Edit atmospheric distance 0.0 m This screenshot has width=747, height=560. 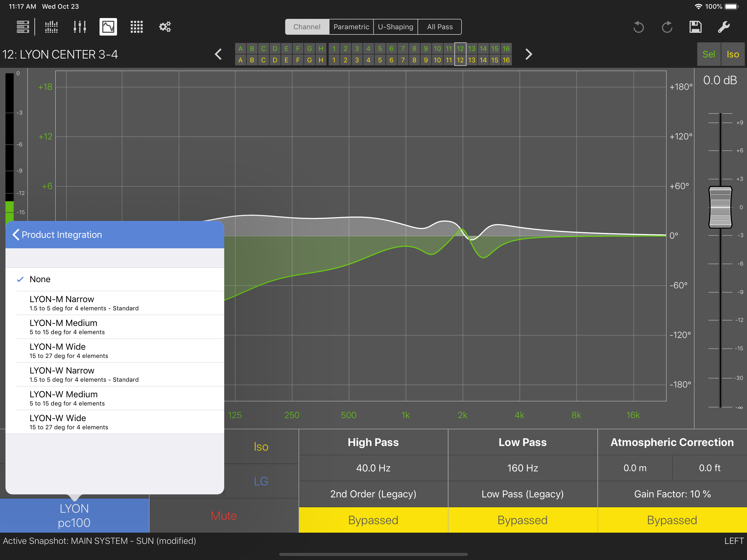pos(635,468)
